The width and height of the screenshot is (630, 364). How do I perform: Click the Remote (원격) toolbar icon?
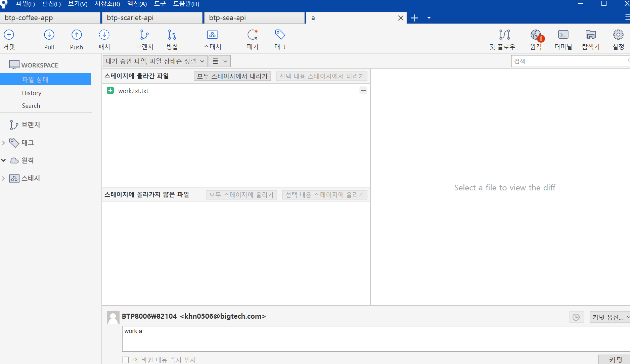point(536,39)
